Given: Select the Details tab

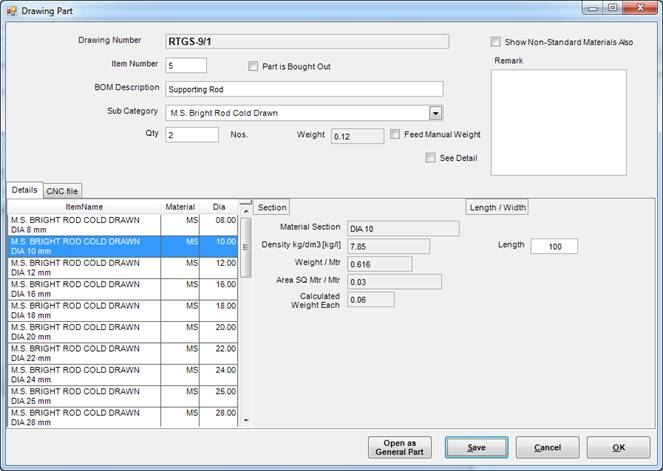Looking at the screenshot, I should [x=24, y=189].
